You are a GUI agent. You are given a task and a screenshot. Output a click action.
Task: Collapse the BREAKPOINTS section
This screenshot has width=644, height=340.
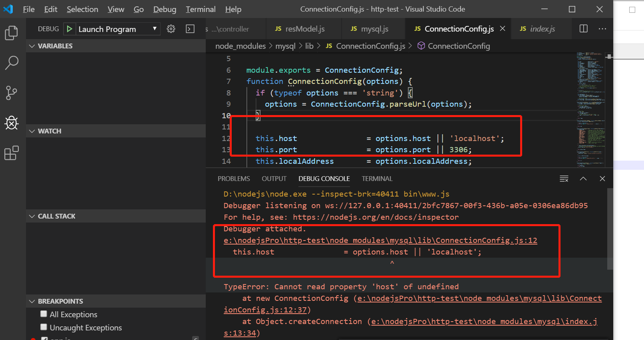pos(116,301)
